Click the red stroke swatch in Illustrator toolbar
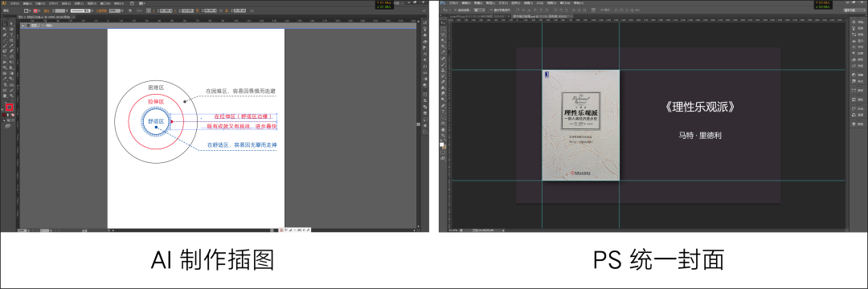 (10, 108)
